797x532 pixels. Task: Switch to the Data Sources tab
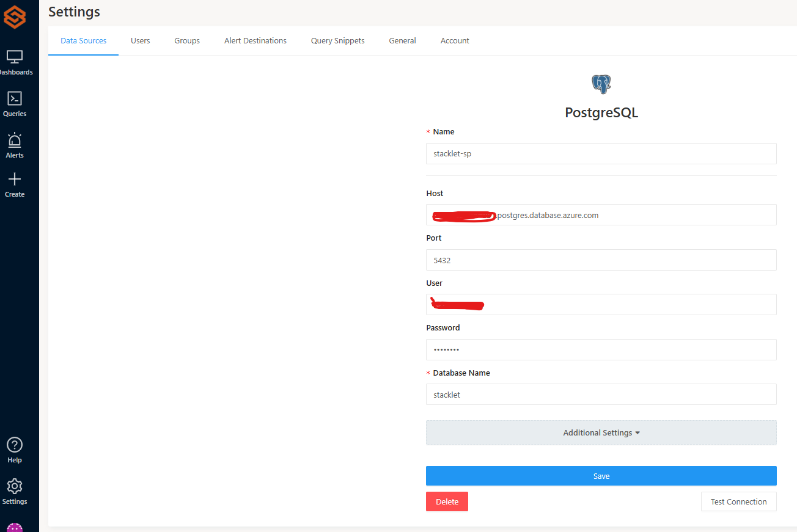tap(83, 41)
